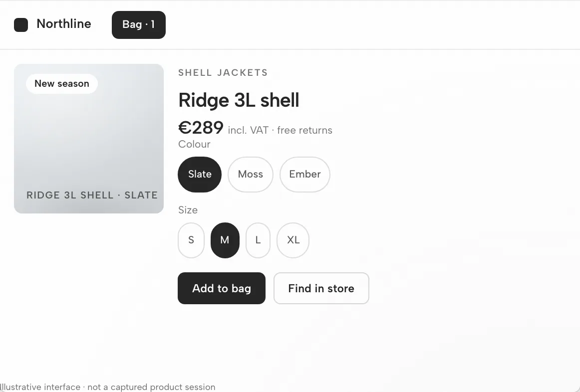Add the jacket to bag
Image resolution: width=580 pixels, height=392 pixels.
click(222, 288)
